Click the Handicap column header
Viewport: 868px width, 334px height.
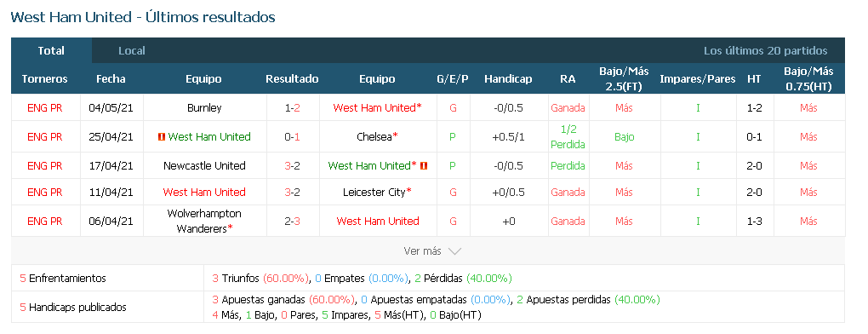pos(508,79)
